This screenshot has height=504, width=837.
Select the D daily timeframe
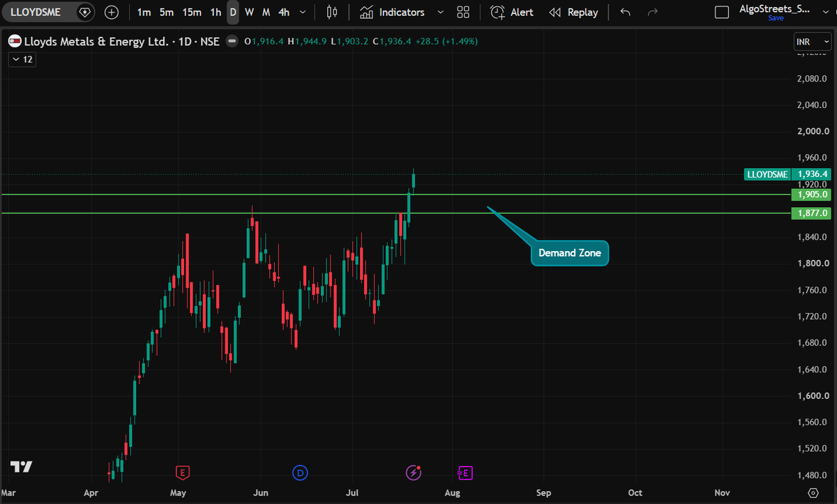233,13
